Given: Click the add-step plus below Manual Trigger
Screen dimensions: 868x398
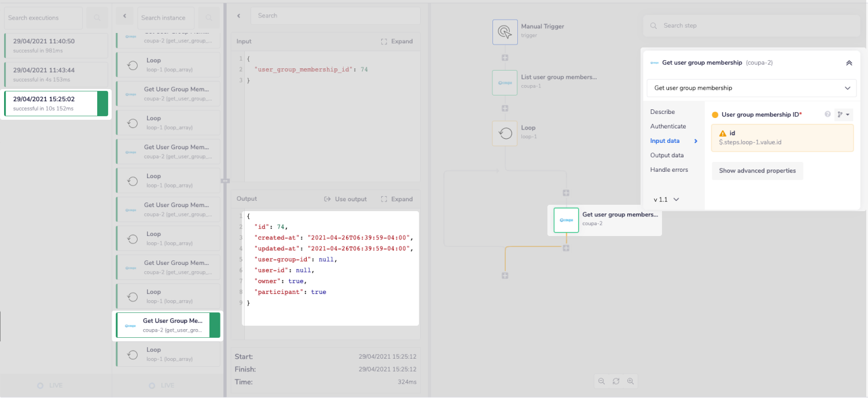Looking at the screenshot, I should [505, 58].
